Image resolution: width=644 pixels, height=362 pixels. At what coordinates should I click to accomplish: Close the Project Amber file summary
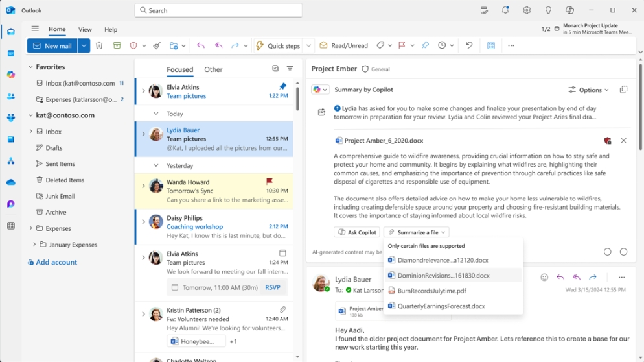click(x=623, y=141)
